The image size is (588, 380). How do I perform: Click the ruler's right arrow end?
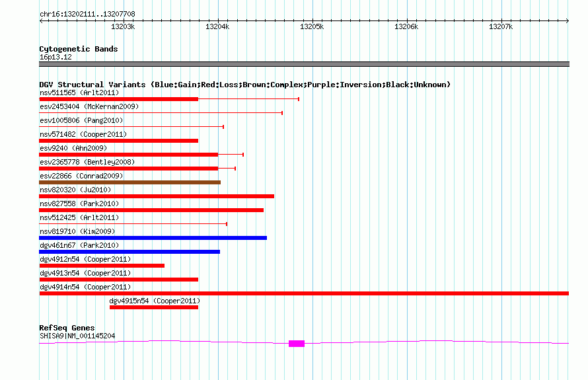(568, 20)
